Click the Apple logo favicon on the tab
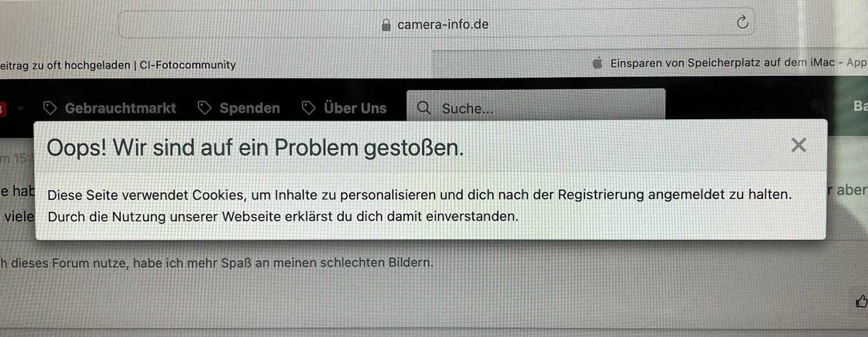Viewport: 868px width, 337px height. coord(598,63)
